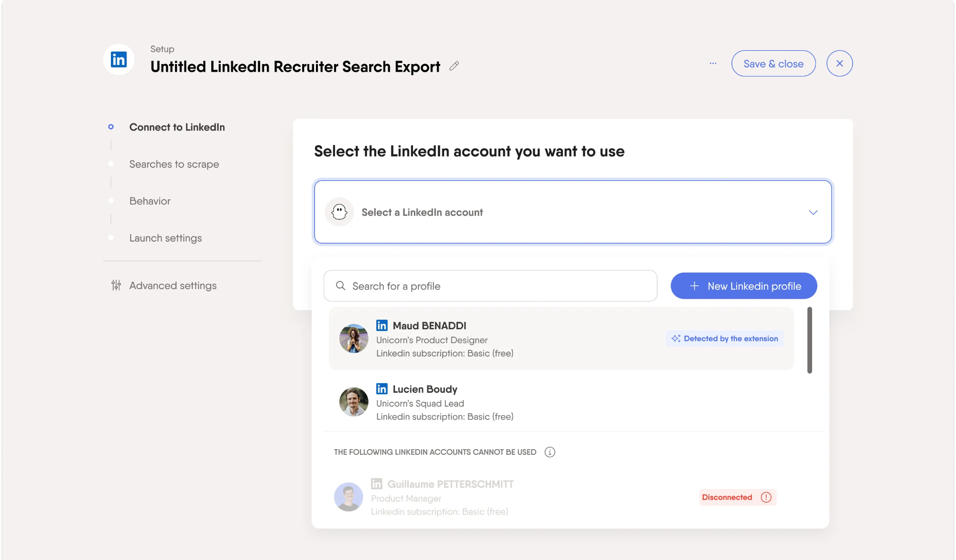Image resolution: width=956 pixels, height=560 pixels.
Task: Open the Select a LinkedIn account dropdown
Action: pos(573,212)
